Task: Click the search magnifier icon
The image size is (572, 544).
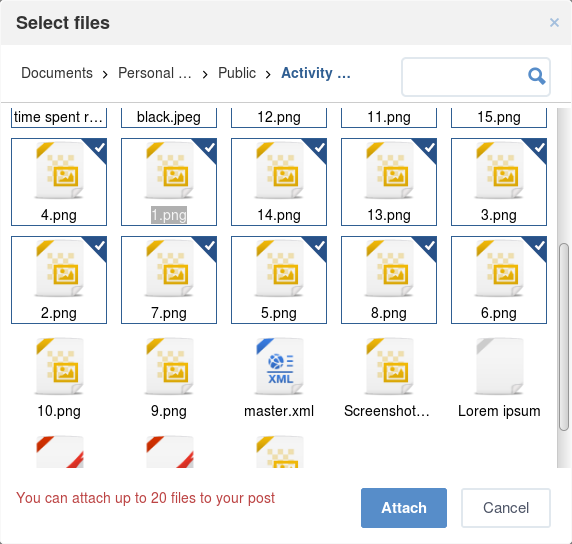Action: click(x=536, y=77)
